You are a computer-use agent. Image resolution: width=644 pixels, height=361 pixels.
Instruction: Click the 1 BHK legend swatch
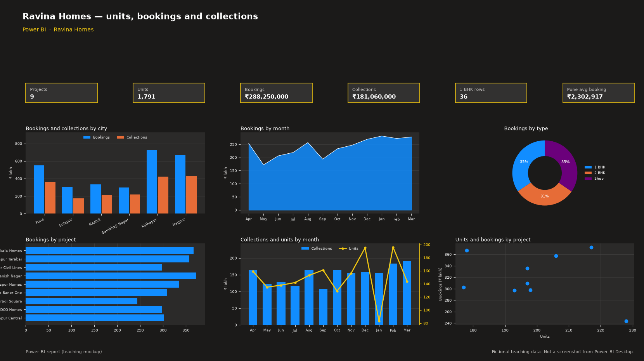point(588,167)
